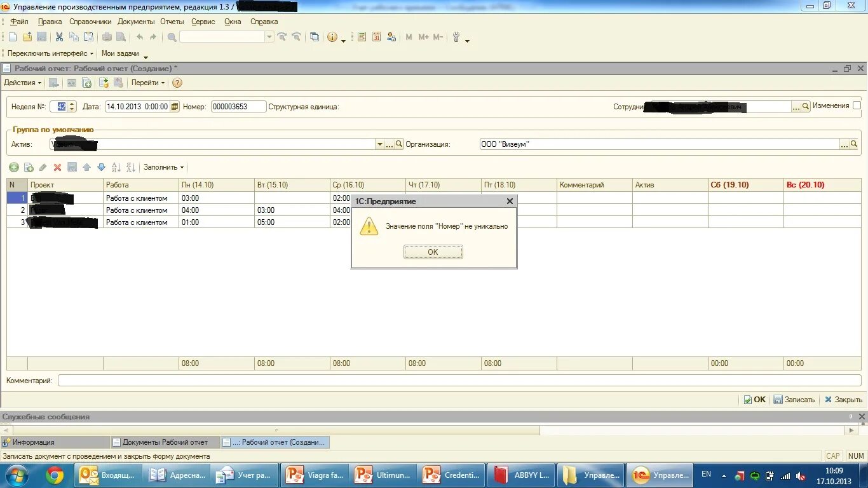Click the bottom Комментарий input field

tap(459, 381)
